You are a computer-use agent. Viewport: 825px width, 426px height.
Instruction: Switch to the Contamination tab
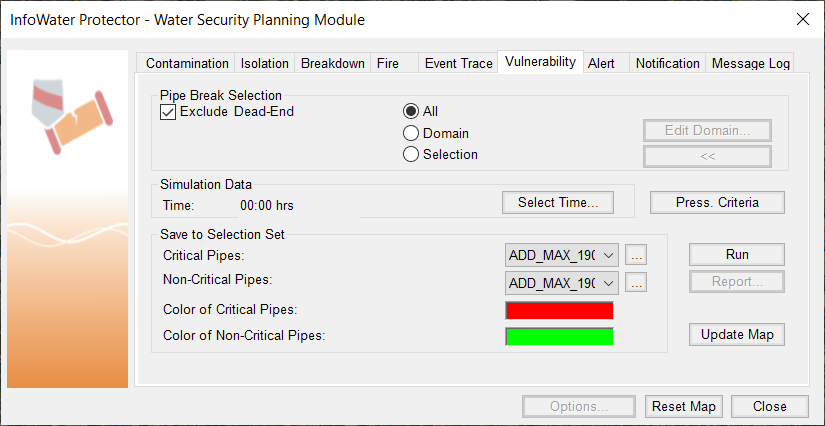click(187, 64)
